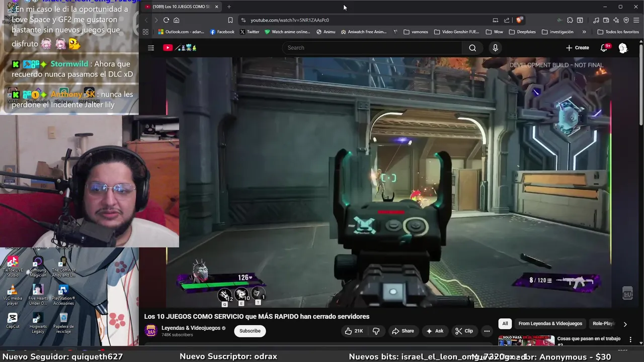Show more bookmarks with the overflow chevron

pos(584,32)
